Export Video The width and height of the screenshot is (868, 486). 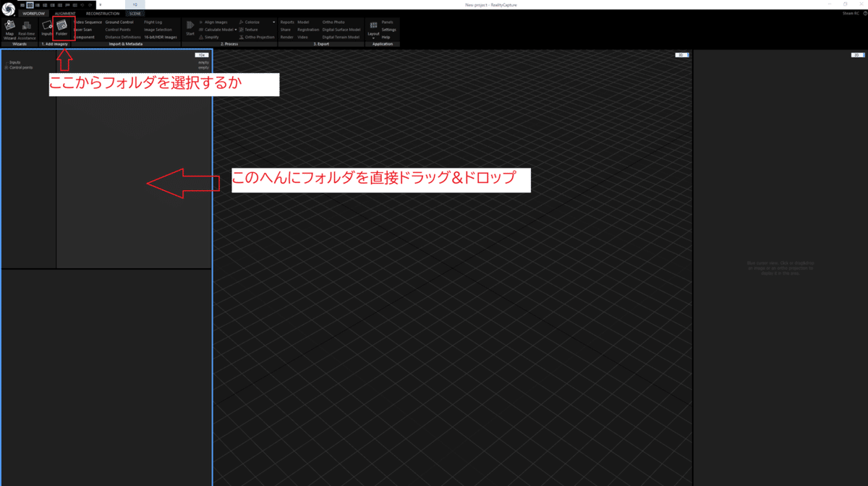pos(302,37)
